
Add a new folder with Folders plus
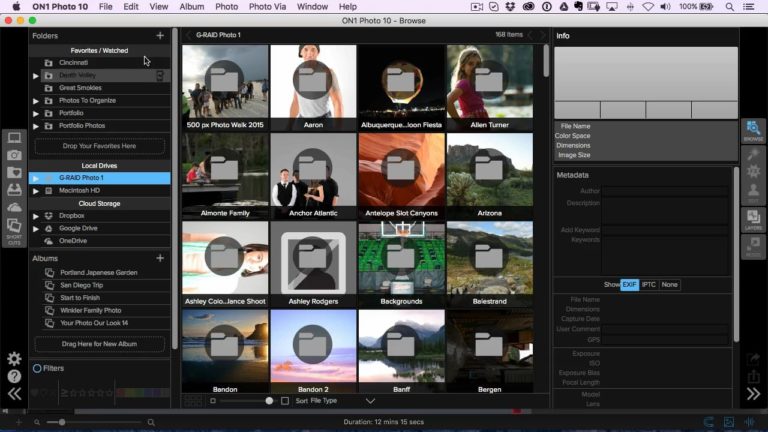(x=160, y=35)
